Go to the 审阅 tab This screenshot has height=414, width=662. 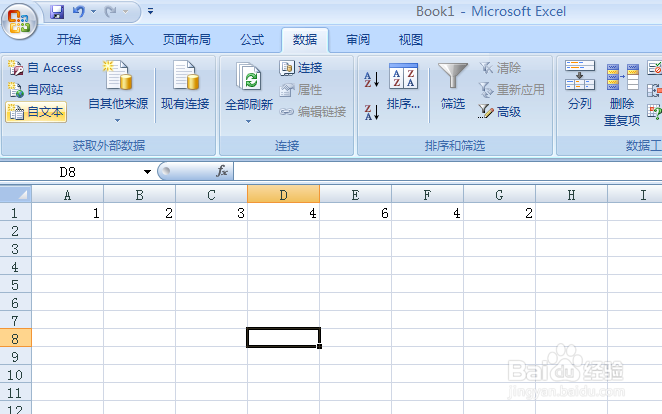[358, 40]
